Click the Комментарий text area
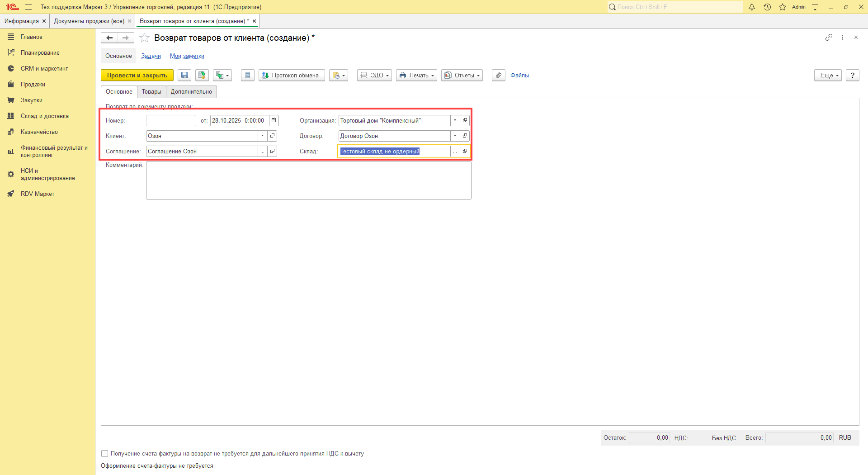Image resolution: width=868 pixels, height=475 pixels. point(308,180)
